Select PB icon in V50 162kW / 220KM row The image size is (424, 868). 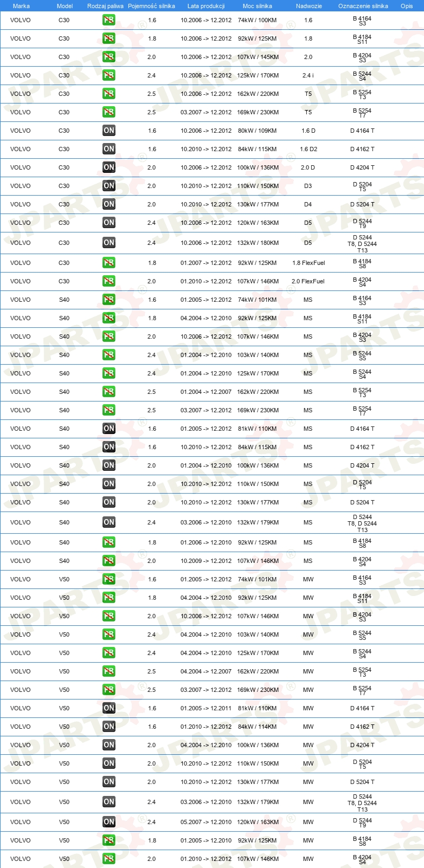(x=109, y=671)
